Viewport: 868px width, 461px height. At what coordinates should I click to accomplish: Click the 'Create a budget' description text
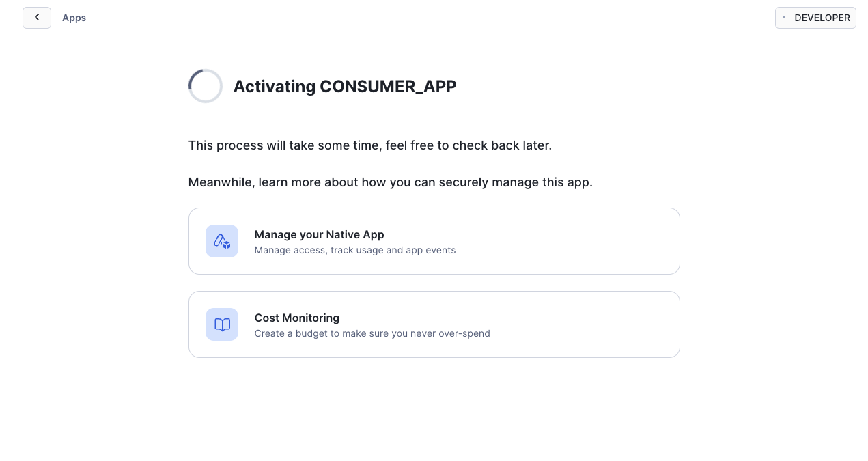(x=372, y=333)
